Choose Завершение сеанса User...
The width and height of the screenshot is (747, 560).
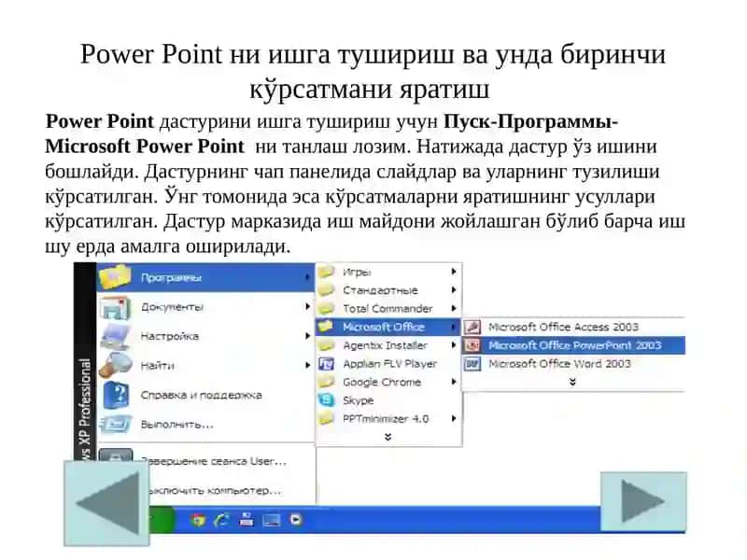tap(214, 461)
